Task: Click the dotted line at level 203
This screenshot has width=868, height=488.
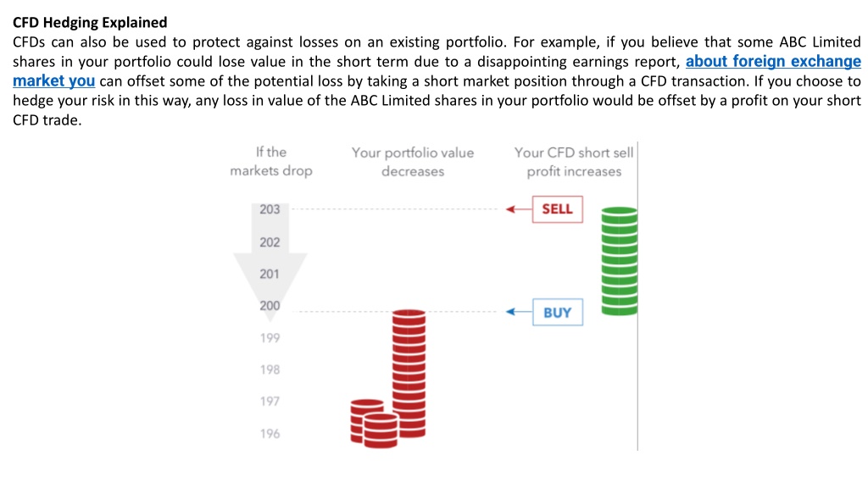Action: point(395,209)
